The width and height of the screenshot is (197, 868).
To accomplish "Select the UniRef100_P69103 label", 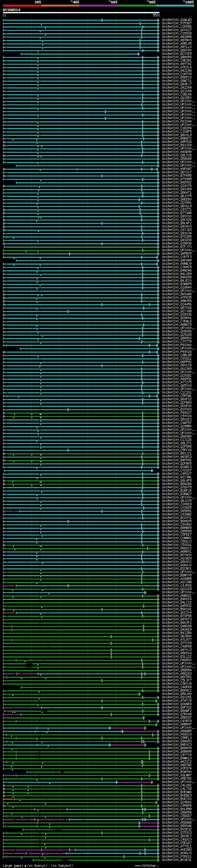I will 177,734.
